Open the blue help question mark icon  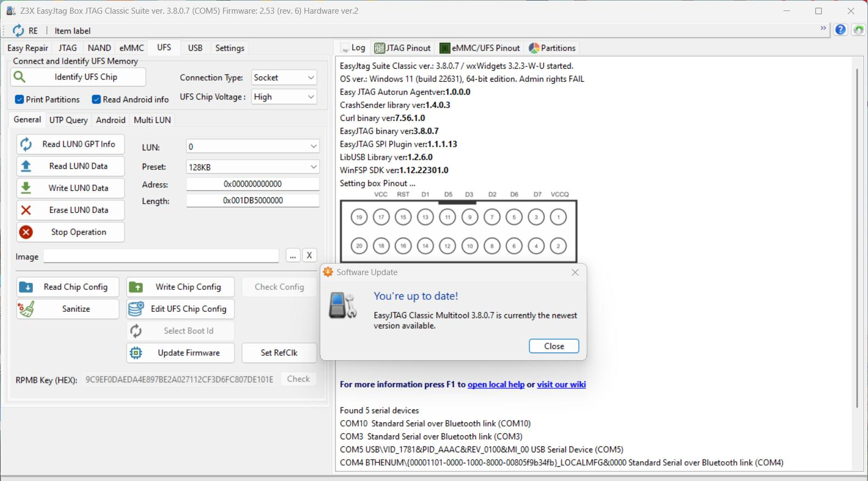(841, 30)
